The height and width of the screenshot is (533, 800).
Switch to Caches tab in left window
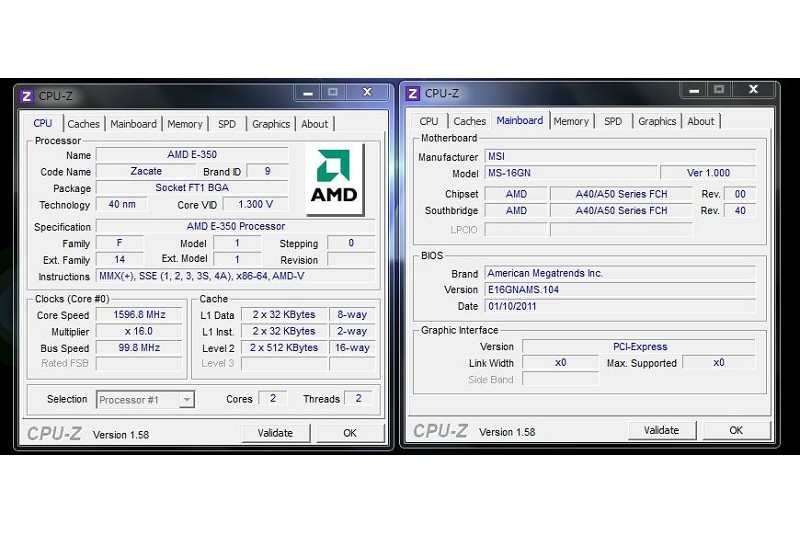coord(83,124)
